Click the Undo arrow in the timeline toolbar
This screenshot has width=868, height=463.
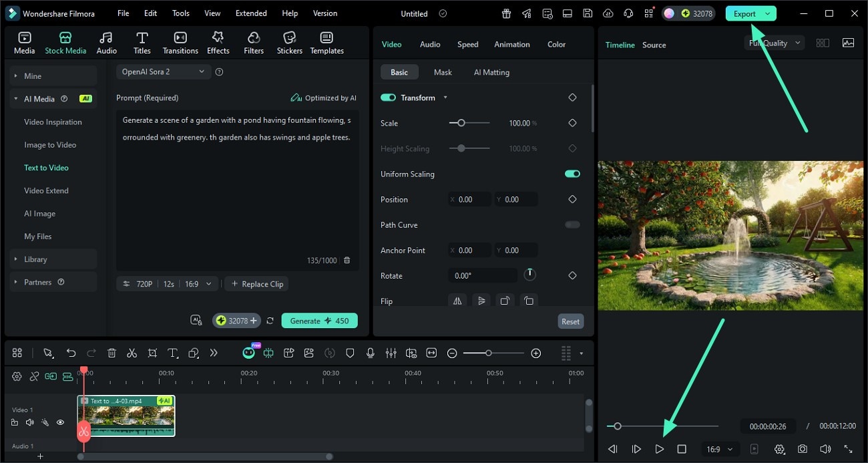(71, 353)
